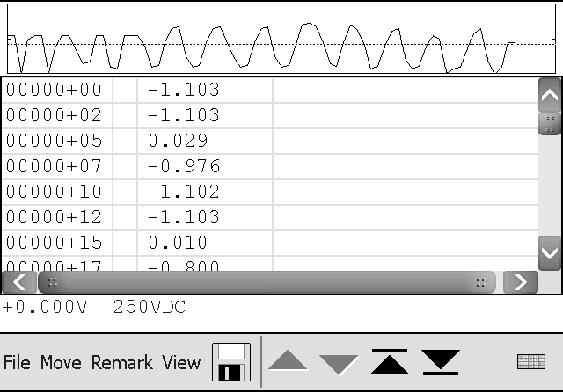Open the File menu
The image size is (563, 392).
coord(17,363)
